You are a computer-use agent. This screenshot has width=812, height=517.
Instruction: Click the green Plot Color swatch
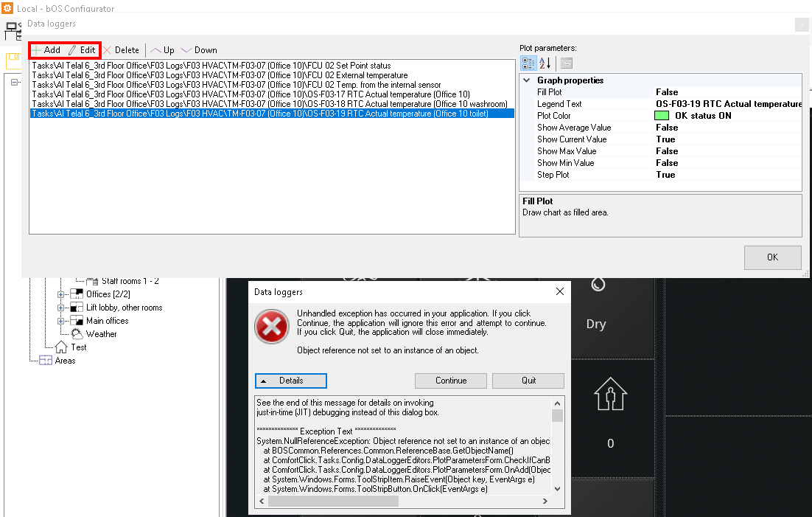coord(661,116)
